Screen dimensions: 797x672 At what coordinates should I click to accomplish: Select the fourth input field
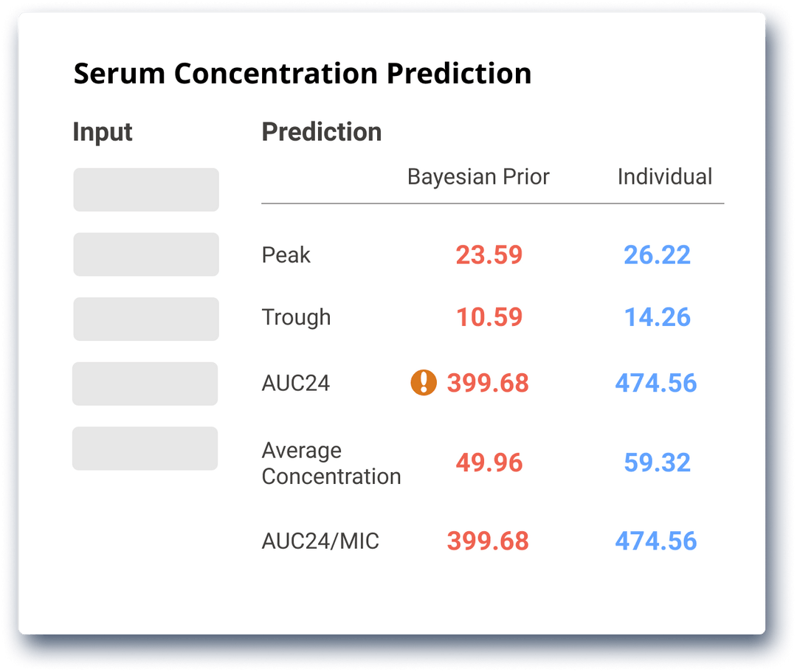(145, 384)
